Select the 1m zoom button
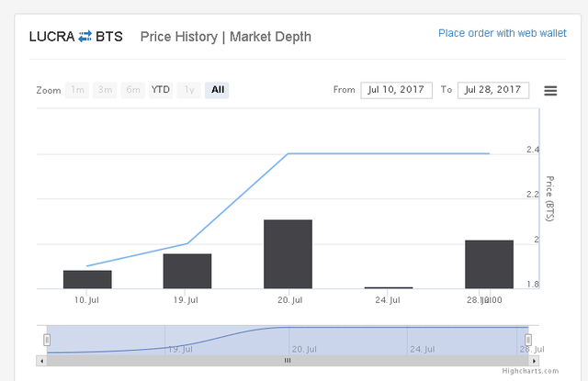588x381 pixels. (77, 90)
